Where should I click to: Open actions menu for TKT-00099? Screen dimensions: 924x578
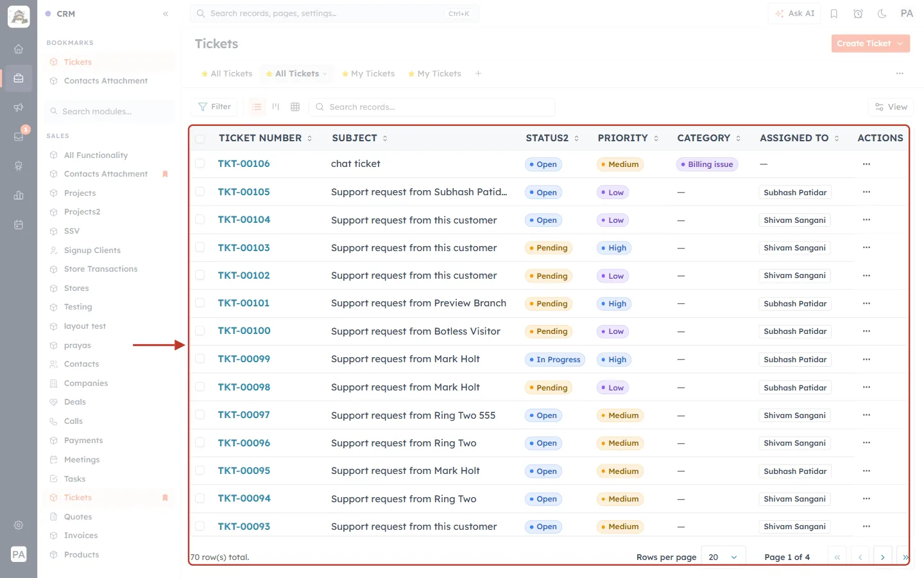866,359
